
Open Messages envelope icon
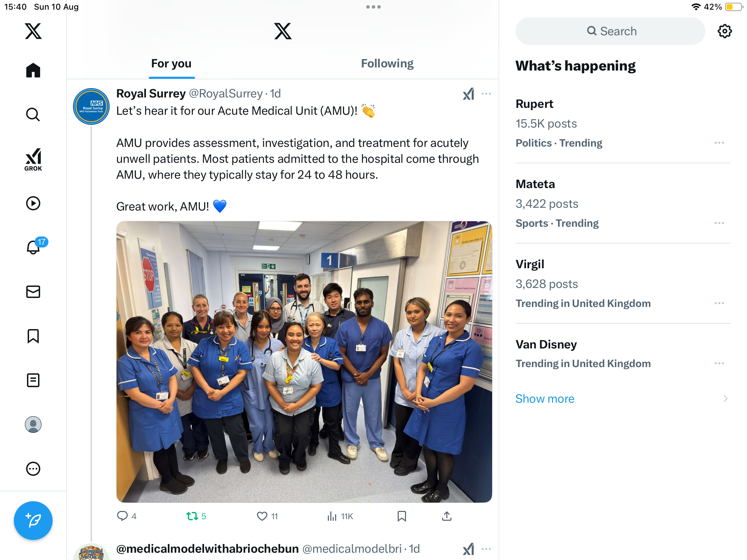click(33, 292)
